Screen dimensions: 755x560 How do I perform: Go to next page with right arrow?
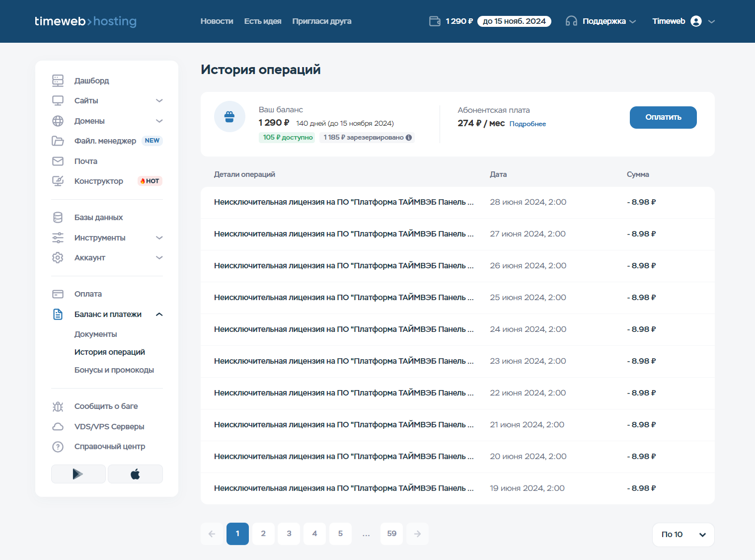(417, 534)
